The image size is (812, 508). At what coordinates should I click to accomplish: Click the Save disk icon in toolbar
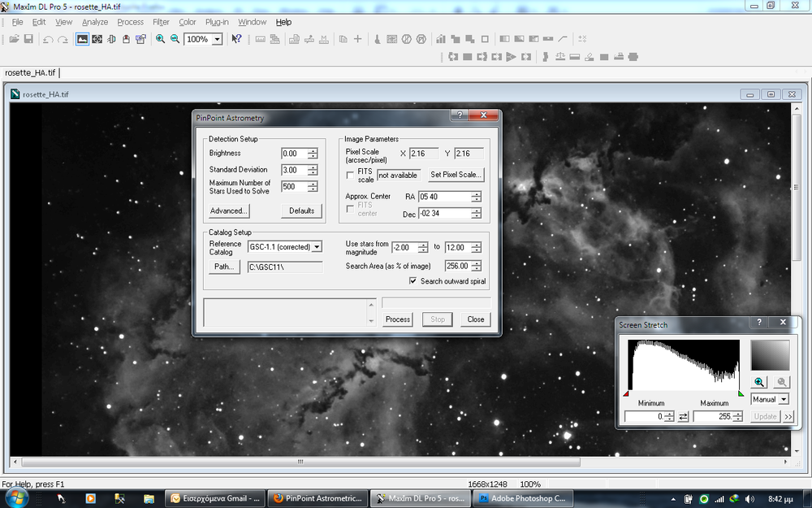point(28,39)
